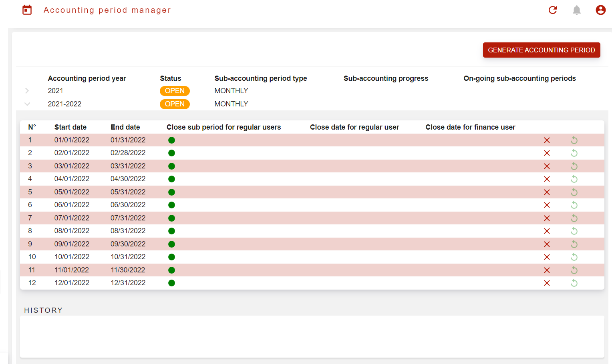Viewport: 612px width, 364px height.
Task: Click the refresh icon in the top bar
Action: [x=553, y=10]
